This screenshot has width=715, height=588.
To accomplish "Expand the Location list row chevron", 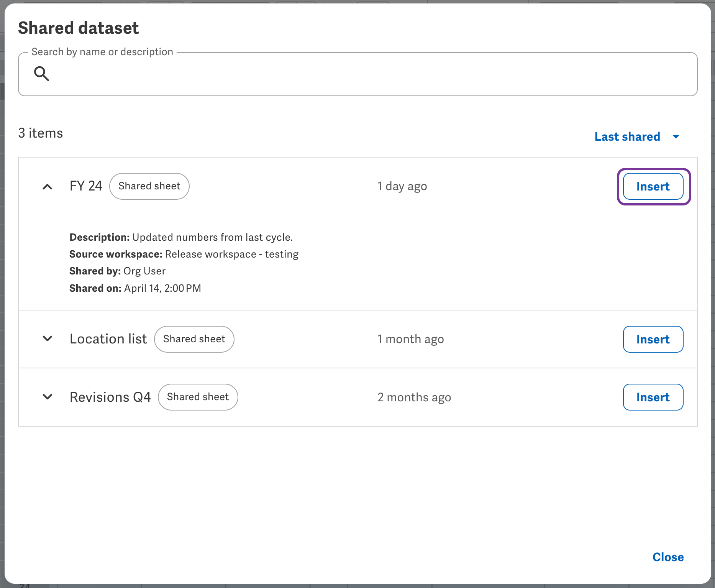I will click(x=48, y=339).
